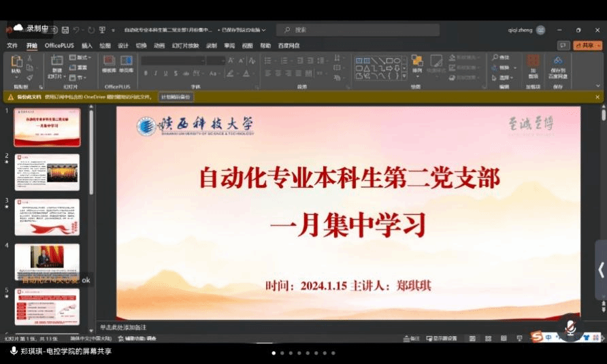Toggle Italic formatting
Screen dimensions: 607x364
pyautogui.click(x=156, y=73)
